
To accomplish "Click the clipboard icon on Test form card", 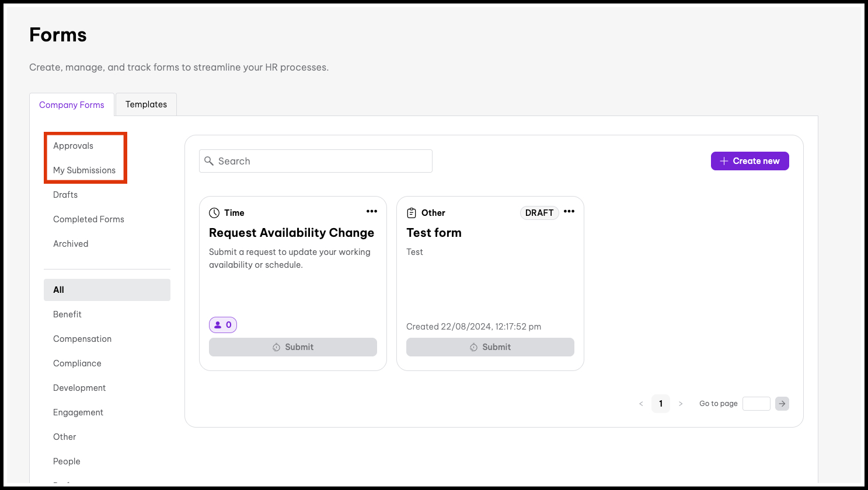I will [412, 212].
